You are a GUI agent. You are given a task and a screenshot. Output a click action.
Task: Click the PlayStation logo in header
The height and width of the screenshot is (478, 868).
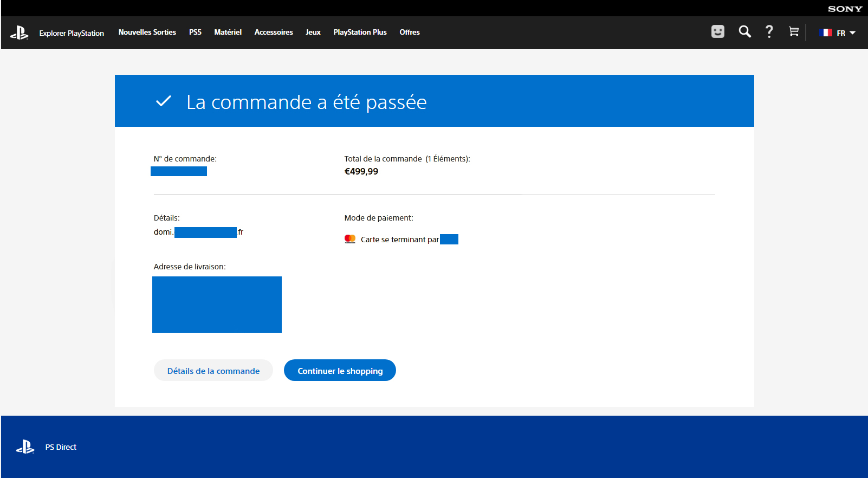pos(19,33)
